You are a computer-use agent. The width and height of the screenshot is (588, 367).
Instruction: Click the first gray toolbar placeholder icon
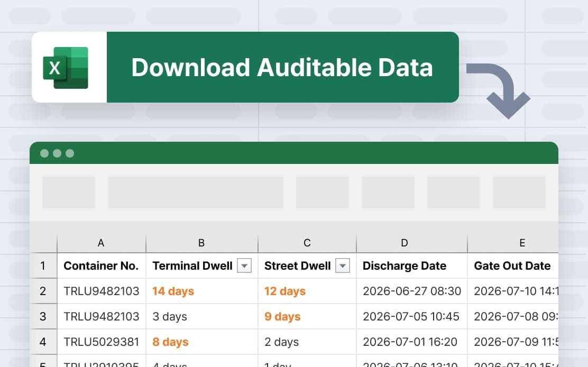tap(69, 192)
